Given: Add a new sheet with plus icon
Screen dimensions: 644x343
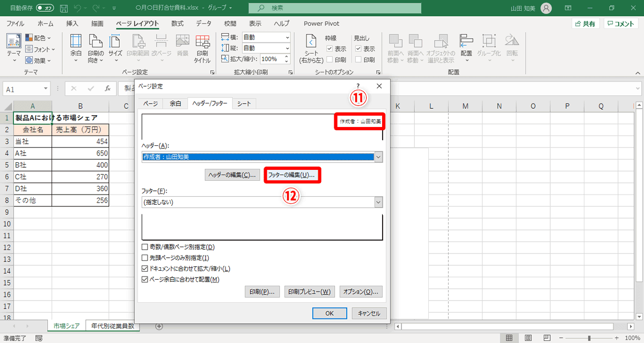Looking at the screenshot, I should 159,326.
